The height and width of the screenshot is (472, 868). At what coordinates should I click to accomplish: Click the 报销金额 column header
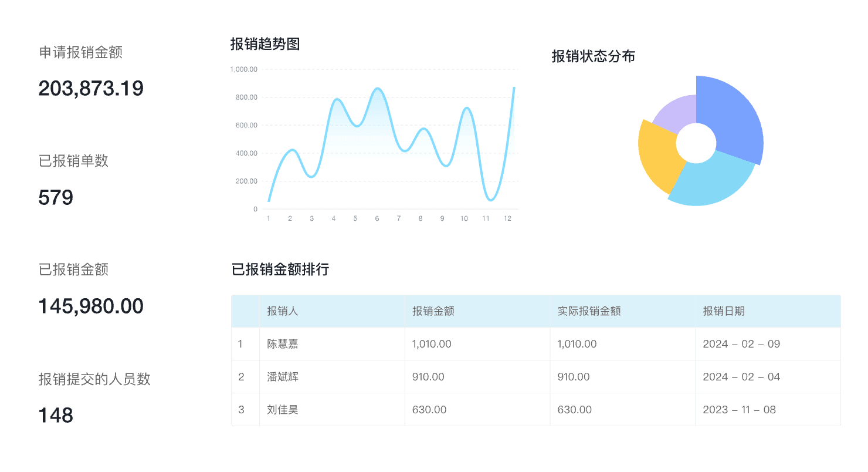pyautogui.click(x=433, y=311)
